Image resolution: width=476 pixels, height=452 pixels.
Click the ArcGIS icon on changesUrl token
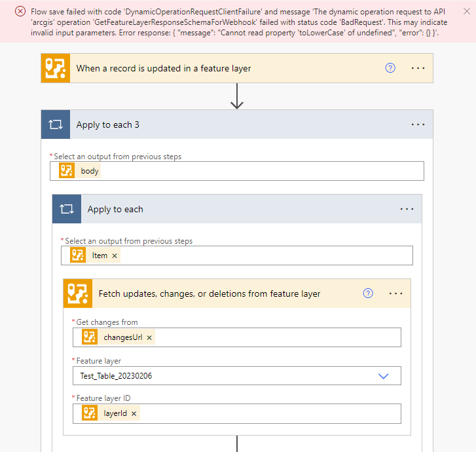pos(90,337)
